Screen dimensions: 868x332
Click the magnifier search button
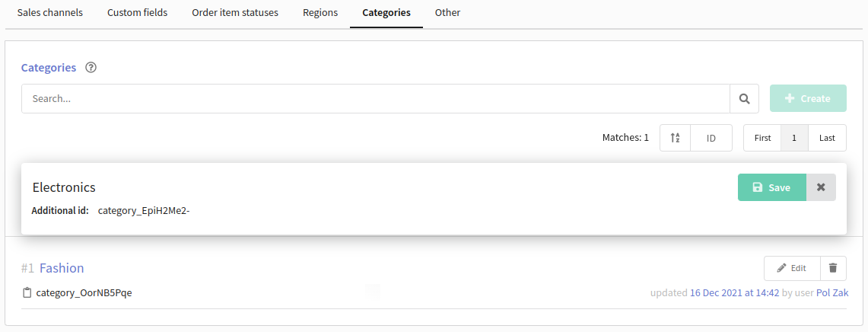(x=745, y=99)
